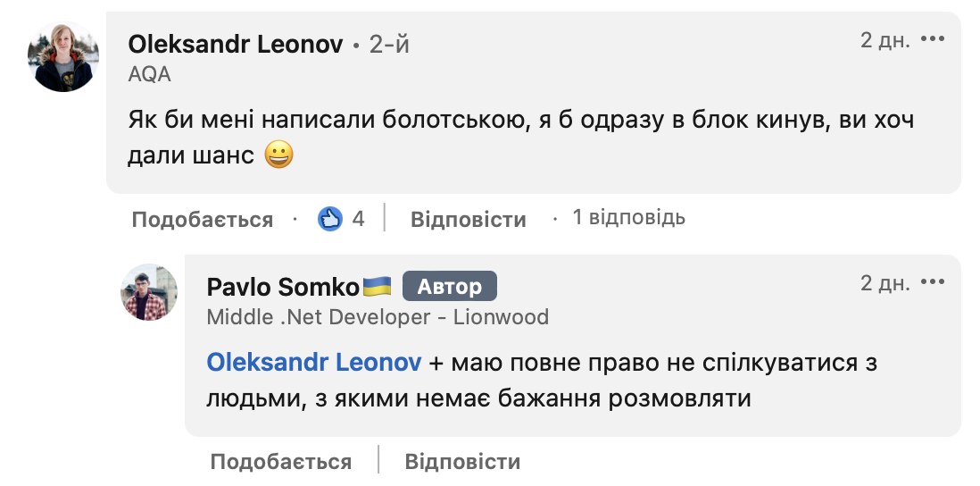Open the three-dot menu on Pavlo Somko's reply
The width and height of the screenshot is (980, 486).
coord(932,283)
